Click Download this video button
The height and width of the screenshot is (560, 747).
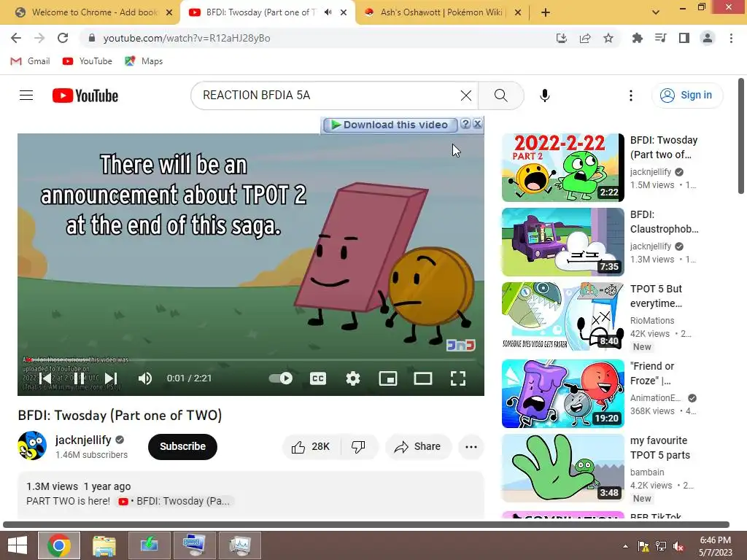[390, 125]
